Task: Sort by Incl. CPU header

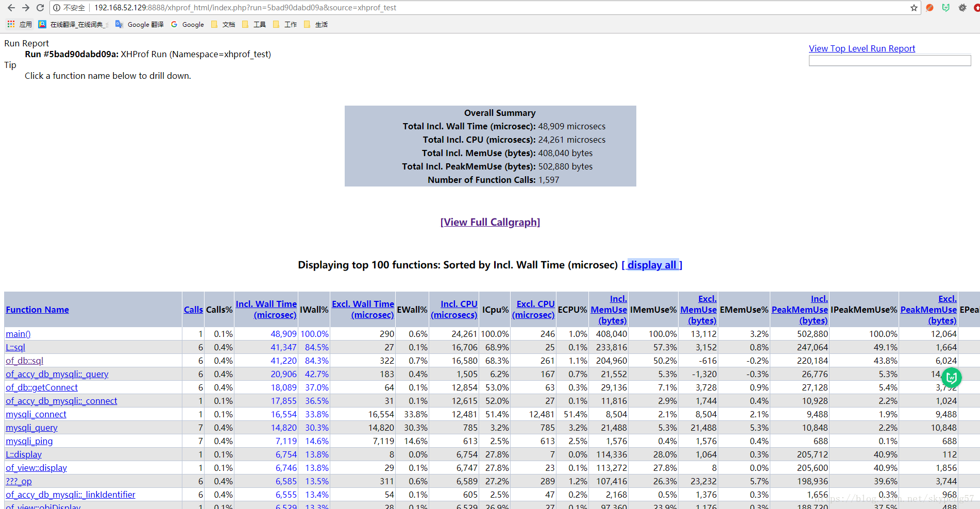Action: pos(454,310)
